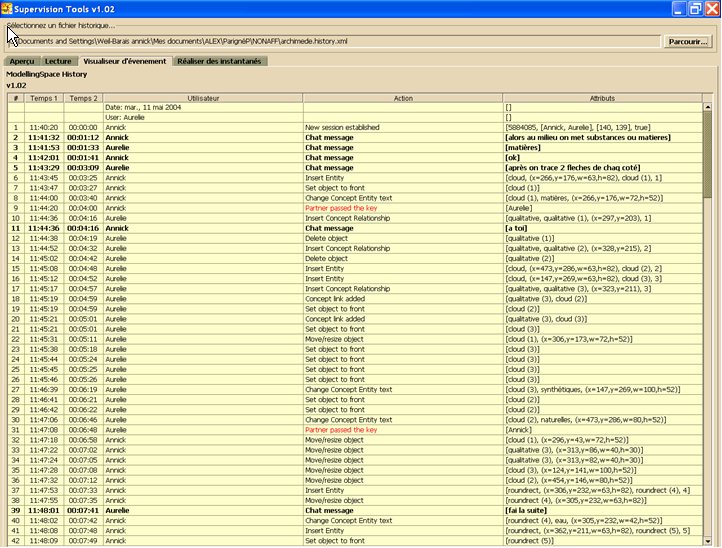Click time 11:47:18 in row 32
Image resolution: width=722 pixels, height=548 pixels.
pyautogui.click(x=44, y=440)
